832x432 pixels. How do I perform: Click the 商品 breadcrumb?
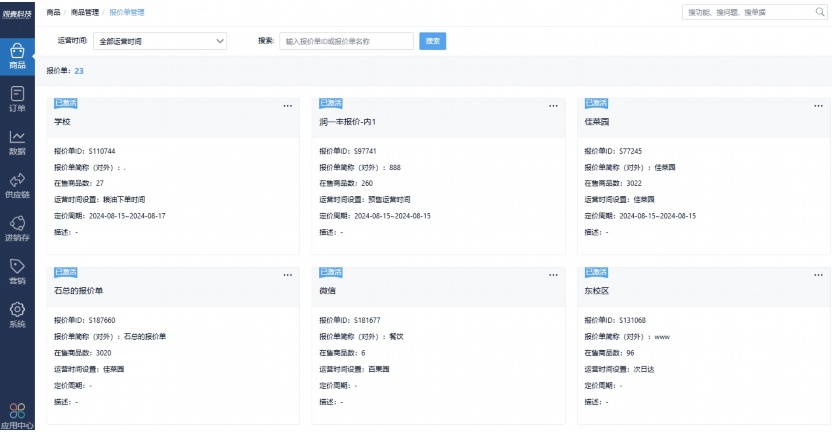pyautogui.click(x=53, y=12)
